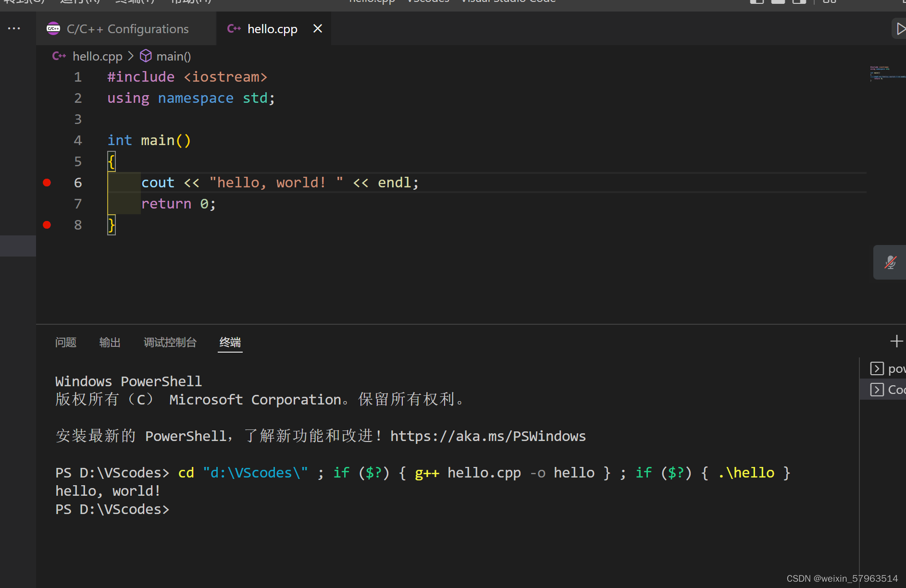Screen dimensions: 906x588
Task: Open the more actions ellipsis menu
Action: pyautogui.click(x=14, y=28)
